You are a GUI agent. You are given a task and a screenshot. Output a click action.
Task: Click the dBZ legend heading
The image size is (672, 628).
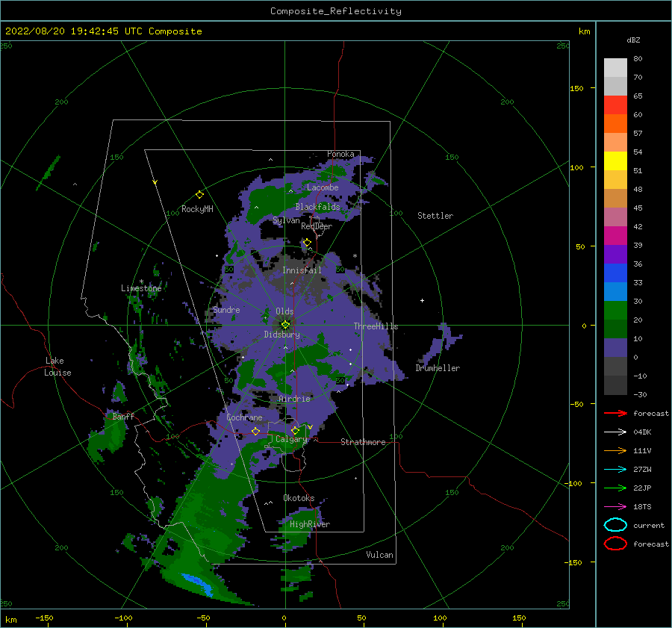click(x=633, y=40)
